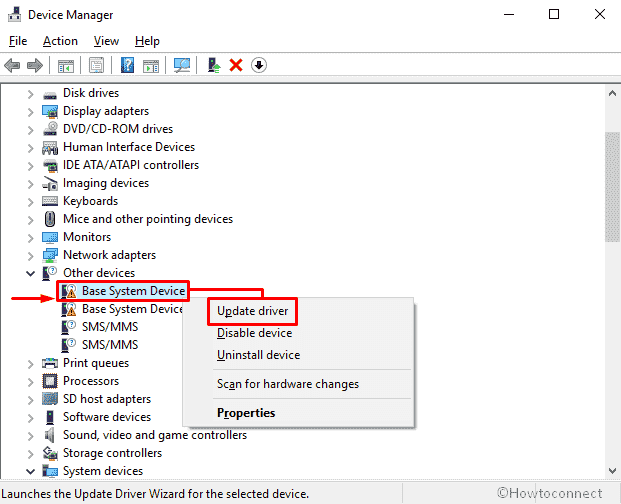Open the View menu in menu bar
This screenshot has height=504, width=621.
106,41
